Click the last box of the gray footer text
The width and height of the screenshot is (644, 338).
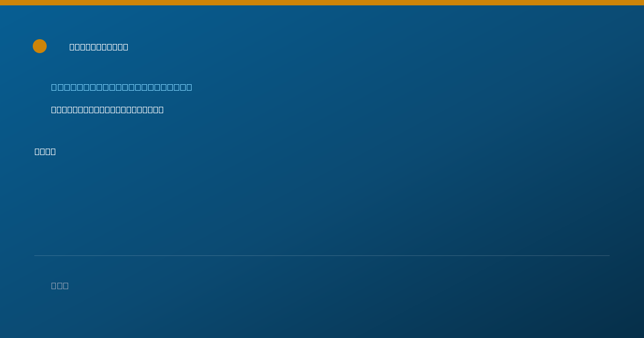[x=65, y=285]
